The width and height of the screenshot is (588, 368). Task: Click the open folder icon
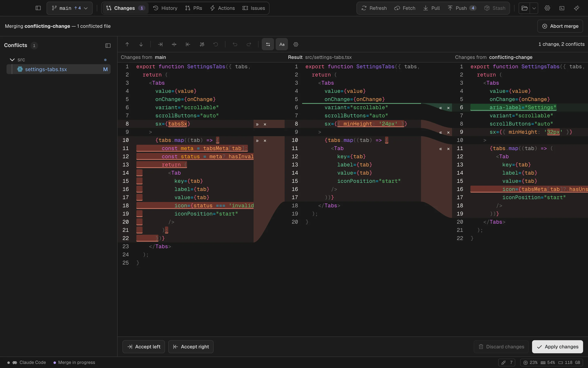pyautogui.click(x=524, y=8)
